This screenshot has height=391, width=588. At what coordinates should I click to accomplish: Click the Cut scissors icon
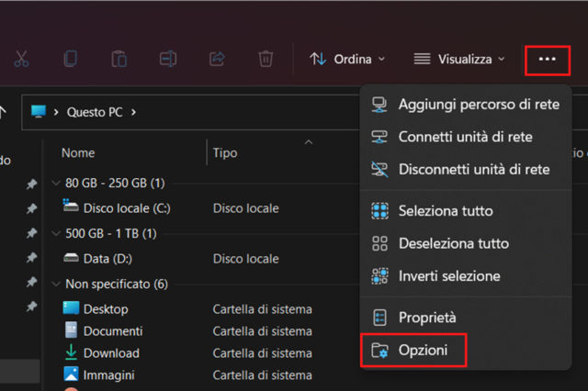pos(22,59)
